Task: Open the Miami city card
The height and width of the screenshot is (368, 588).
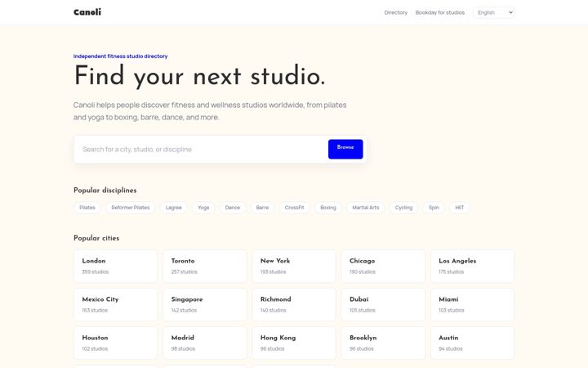Action: (x=473, y=304)
